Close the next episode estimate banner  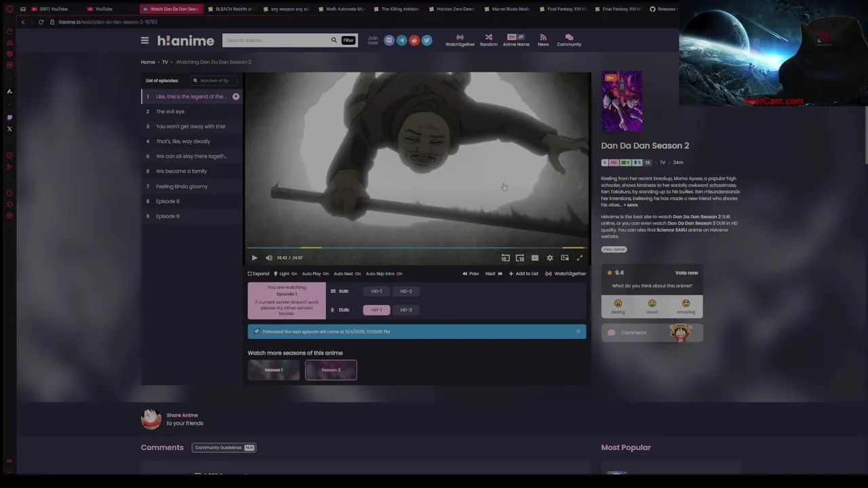(x=578, y=331)
